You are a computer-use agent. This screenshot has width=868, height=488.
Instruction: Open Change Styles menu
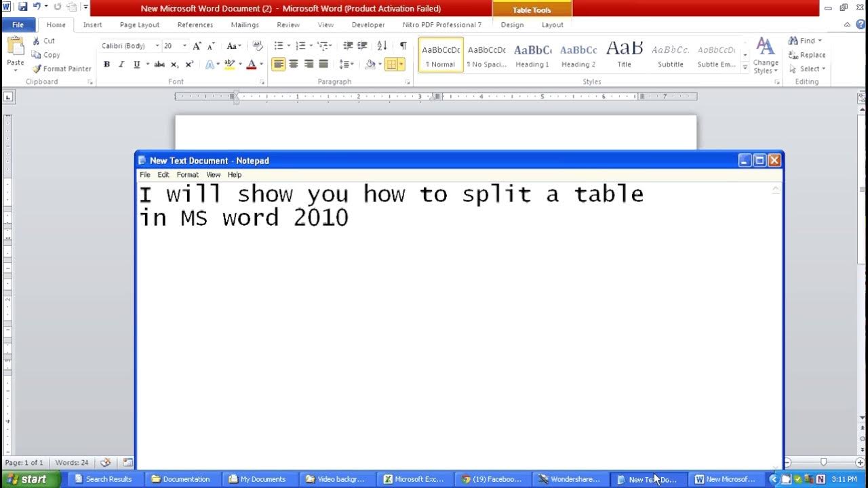[766, 56]
